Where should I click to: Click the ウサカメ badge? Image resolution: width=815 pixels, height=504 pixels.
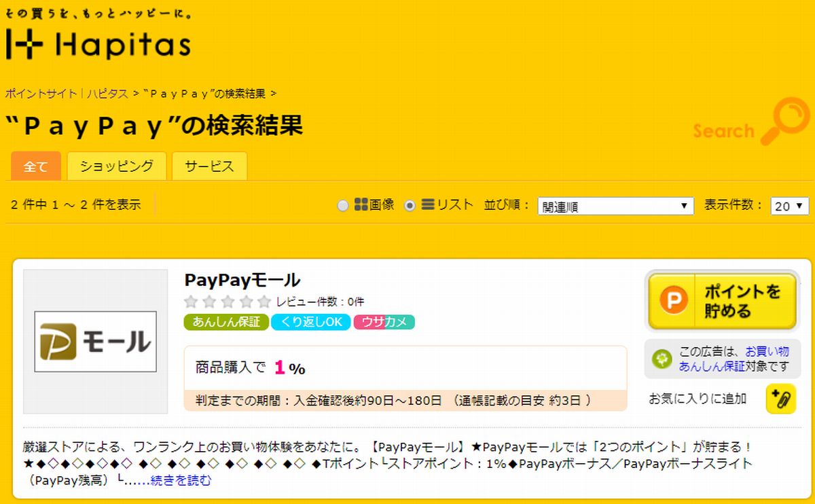384,322
